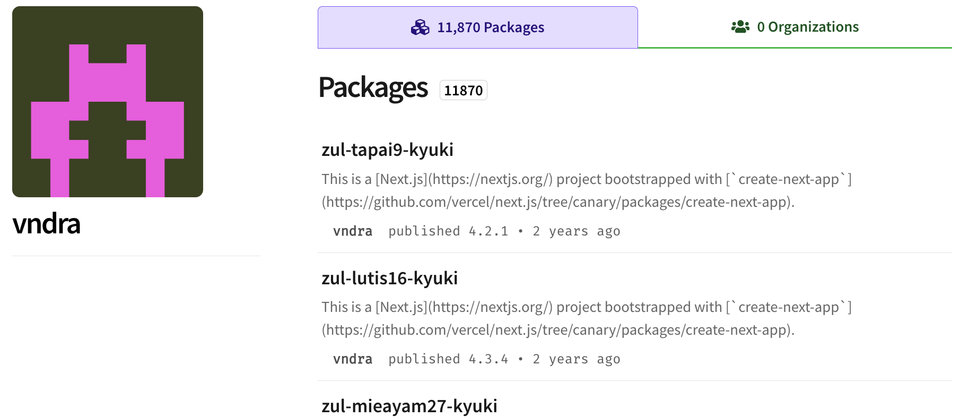The height and width of the screenshot is (420, 960).
Task: Click vndra publisher under zul-lutis16-kyuki
Action: coord(352,359)
